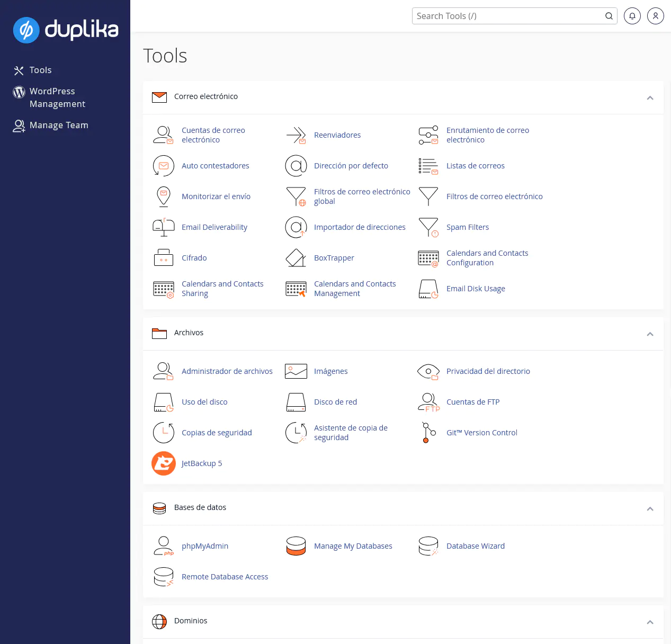Open the Privacidad del directorio eye icon
671x644 pixels.
(428, 371)
